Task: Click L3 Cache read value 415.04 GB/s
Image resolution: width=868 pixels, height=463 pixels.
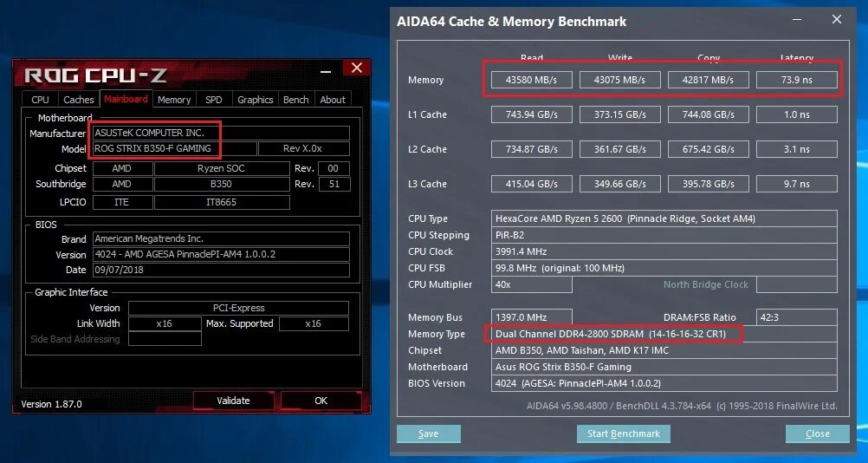Action: (x=531, y=184)
